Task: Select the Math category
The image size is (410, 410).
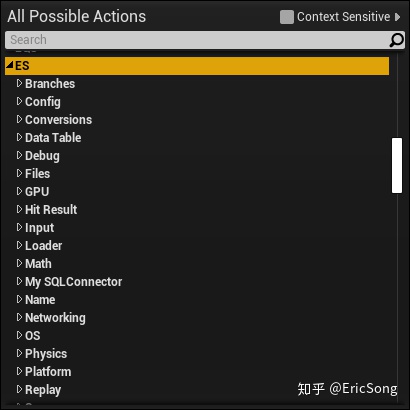Action: tap(38, 264)
